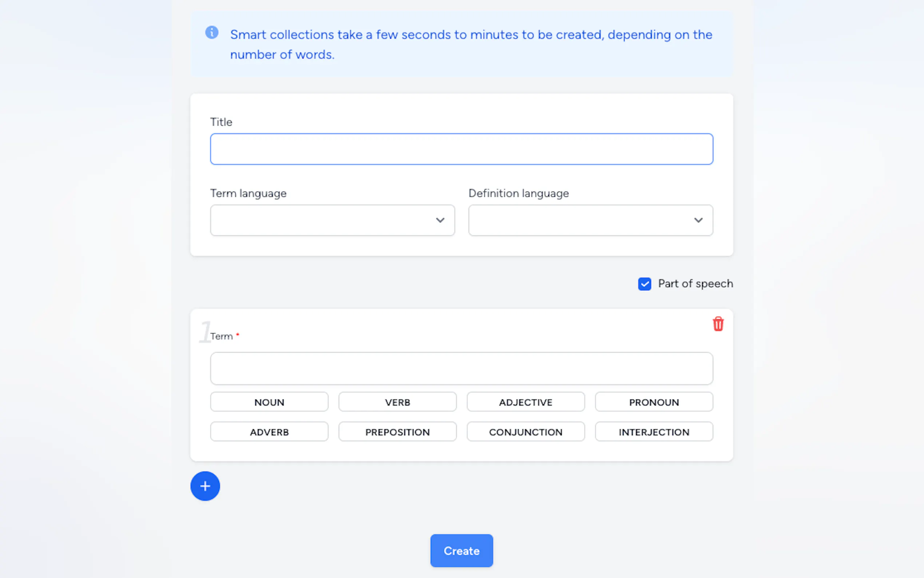The height and width of the screenshot is (578, 924).
Task: Toggle the Part of speech checkbox
Action: (644, 284)
